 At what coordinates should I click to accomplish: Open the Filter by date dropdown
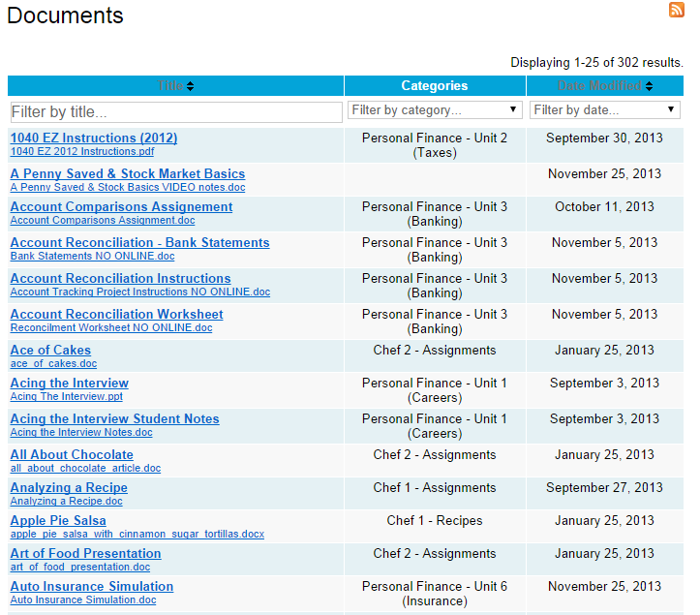(605, 109)
